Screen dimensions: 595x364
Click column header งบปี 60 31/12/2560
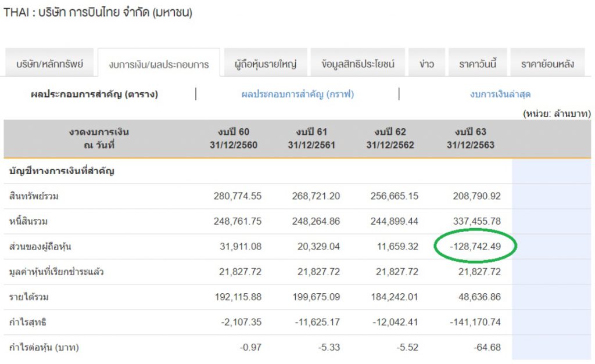(x=234, y=138)
